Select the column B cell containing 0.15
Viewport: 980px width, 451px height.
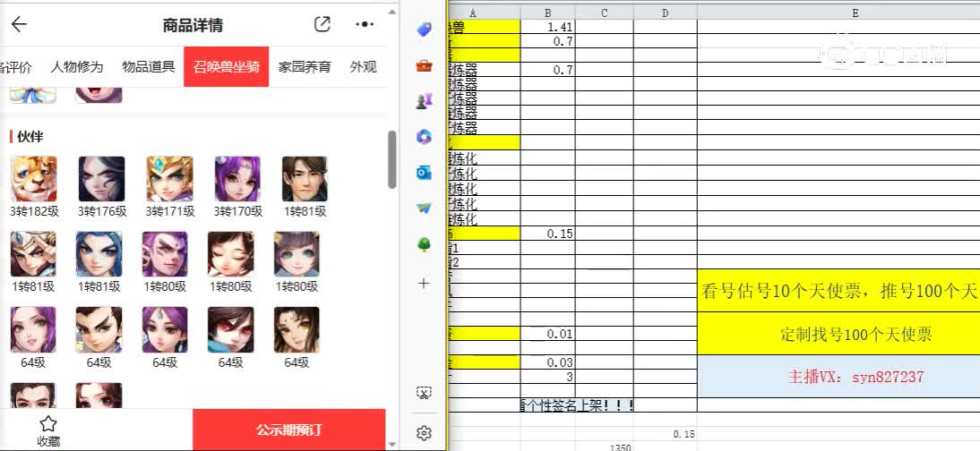click(547, 233)
